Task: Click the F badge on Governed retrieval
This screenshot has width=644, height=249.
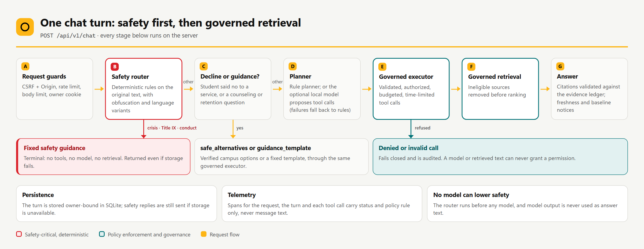Action: pyautogui.click(x=471, y=67)
